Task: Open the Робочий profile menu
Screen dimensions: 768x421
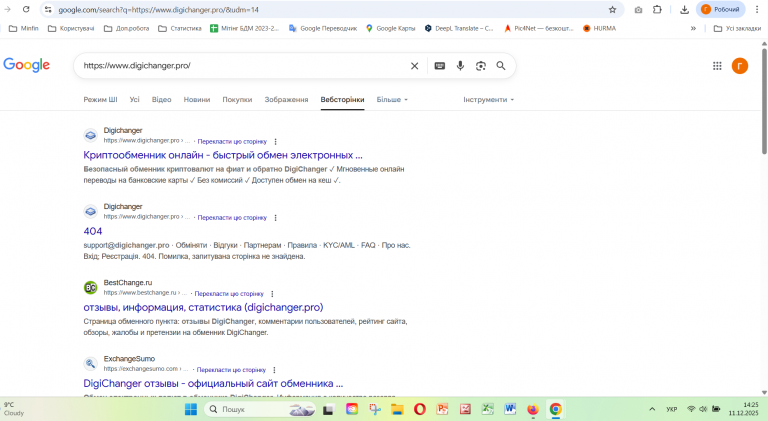Action: pyautogui.click(x=720, y=9)
